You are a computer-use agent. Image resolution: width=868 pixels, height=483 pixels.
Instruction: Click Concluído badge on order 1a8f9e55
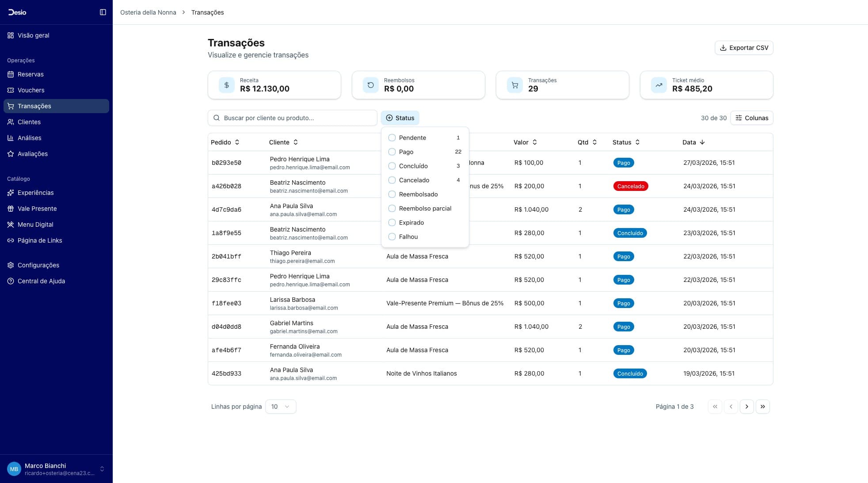click(x=630, y=233)
